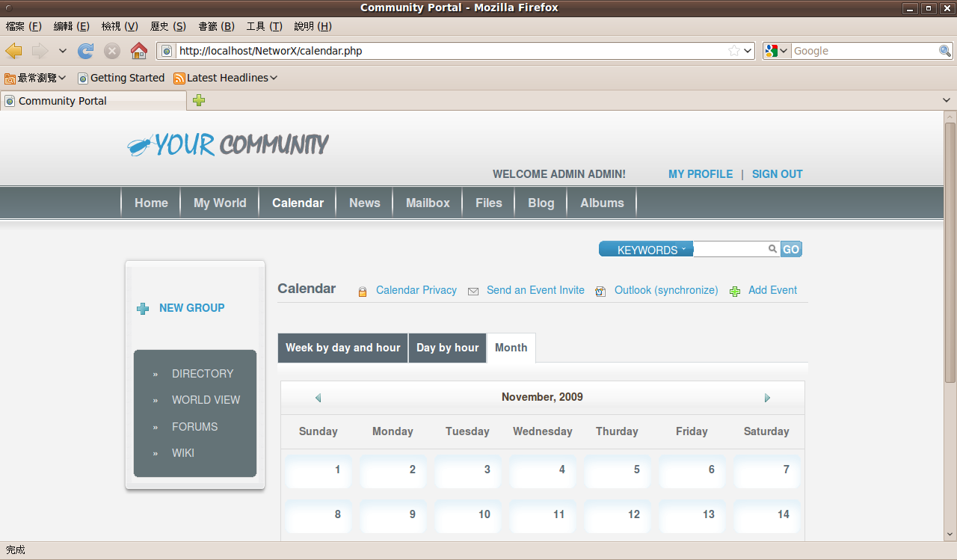Click the Getting Started bookmark icon

click(x=83, y=78)
